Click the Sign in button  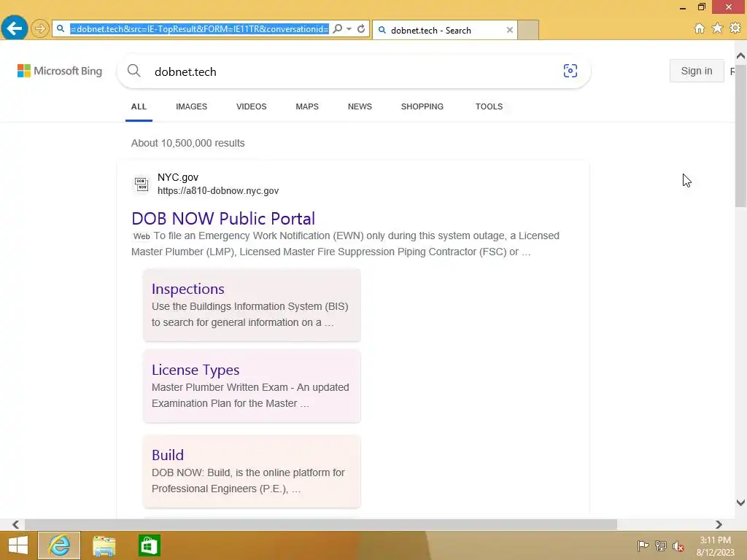click(697, 71)
